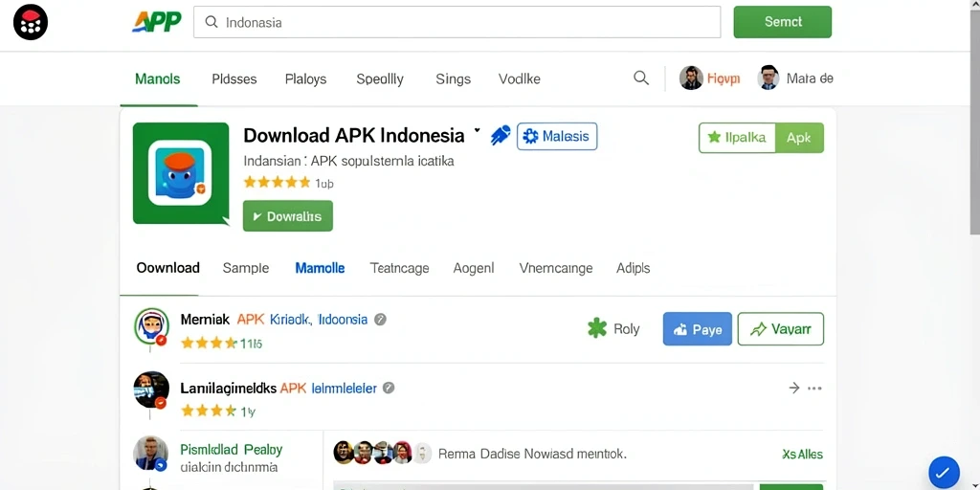Image resolution: width=980 pixels, height=490 pixels.
Task: Click the blue checkmark floating button
Action: [x=944, y=473]
